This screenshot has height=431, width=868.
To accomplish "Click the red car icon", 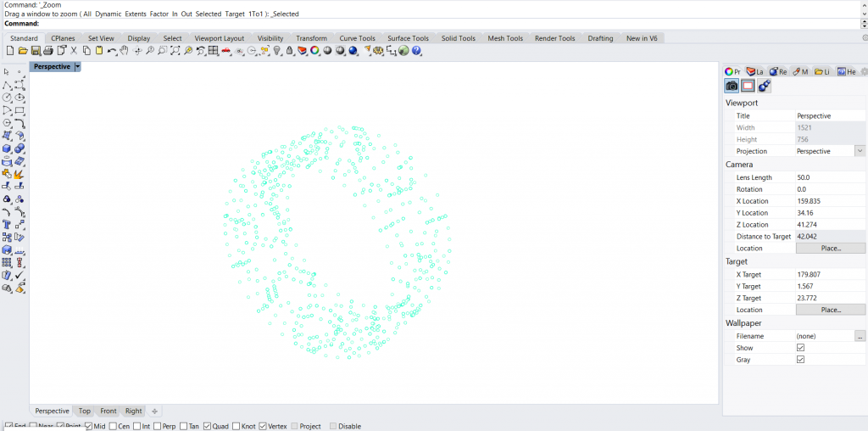I will point(225,50).
